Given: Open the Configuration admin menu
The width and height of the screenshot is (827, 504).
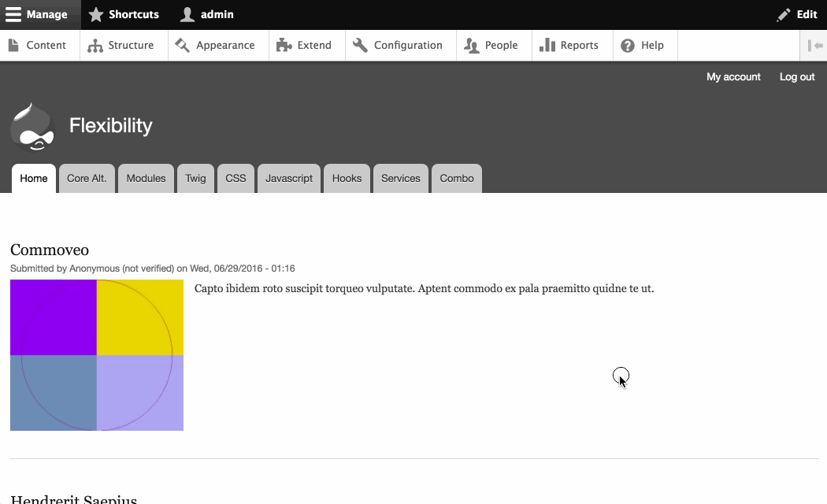Looking at the screenshot, I should [x=401, y=46].
